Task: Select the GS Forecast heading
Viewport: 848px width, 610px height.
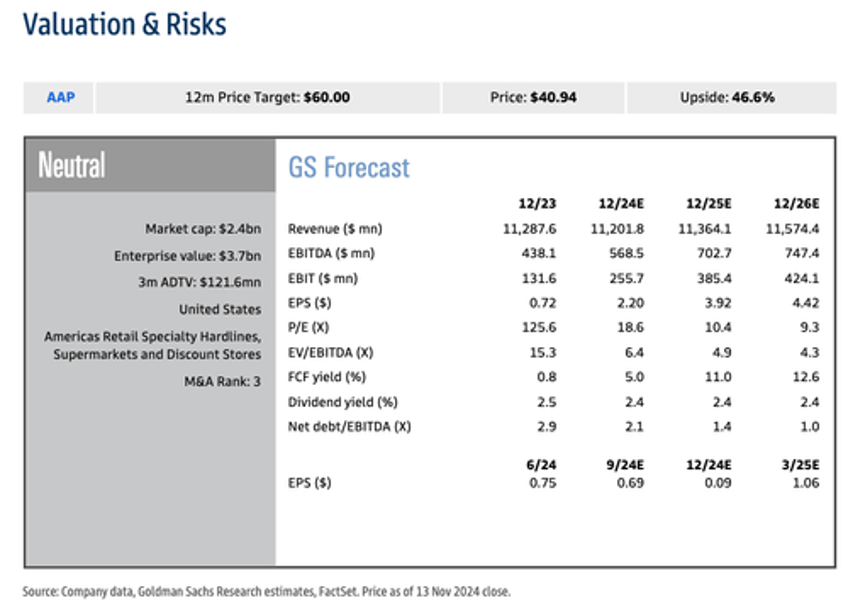Action: pyautogui.click(x=349, y=168)
